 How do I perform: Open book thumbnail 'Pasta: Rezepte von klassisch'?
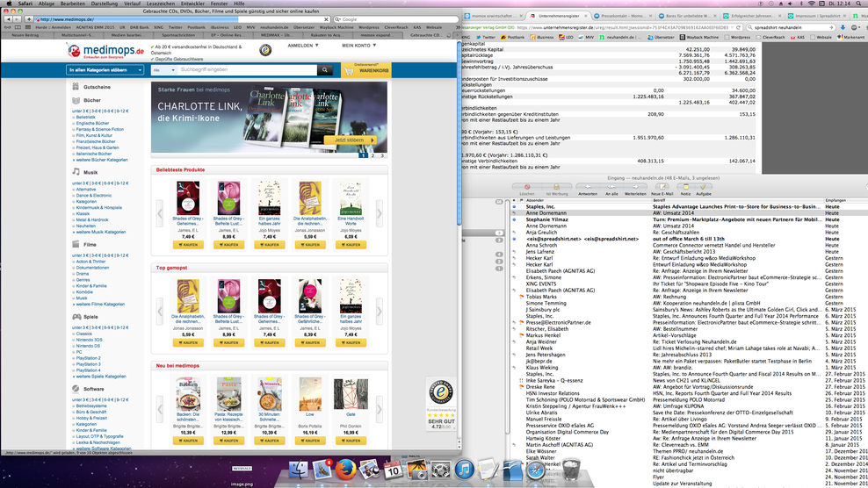228,394
